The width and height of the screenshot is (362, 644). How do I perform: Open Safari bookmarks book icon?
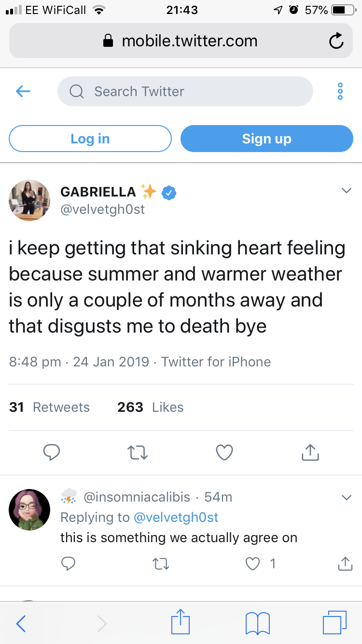click(258, 623)
